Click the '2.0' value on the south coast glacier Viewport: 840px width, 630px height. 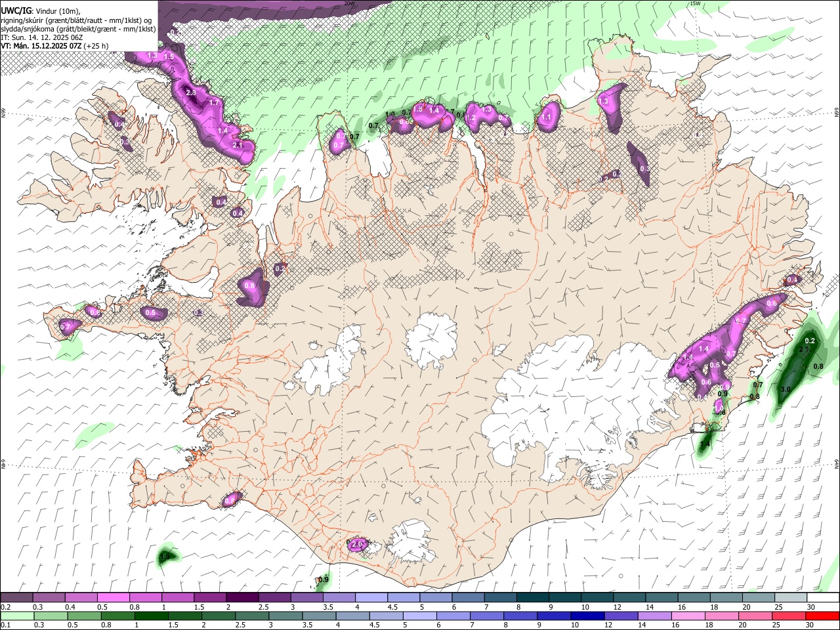(358, 545)
